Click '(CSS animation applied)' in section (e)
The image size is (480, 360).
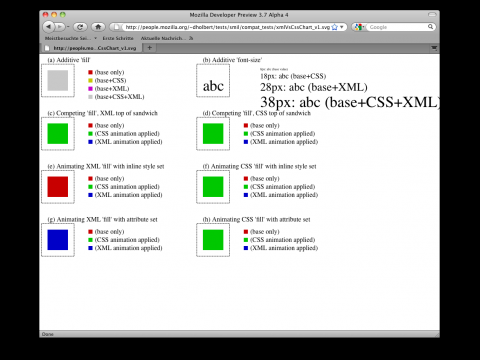pyautogui.click(x=127, y=187)
